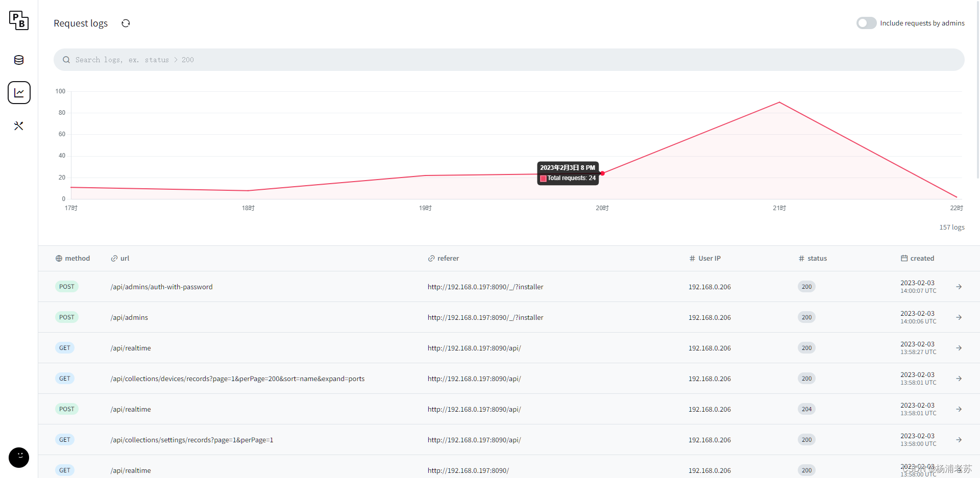Click referer ?installer in auth-with-password row
980x478 pixels.
click(x=485, y=287)
